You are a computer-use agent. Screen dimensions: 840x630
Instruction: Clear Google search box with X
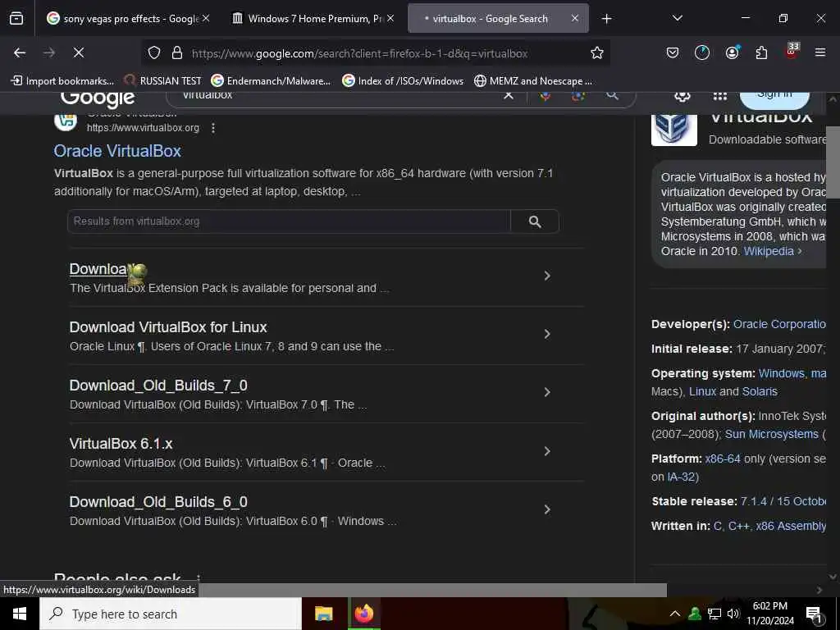pos(509,95)
